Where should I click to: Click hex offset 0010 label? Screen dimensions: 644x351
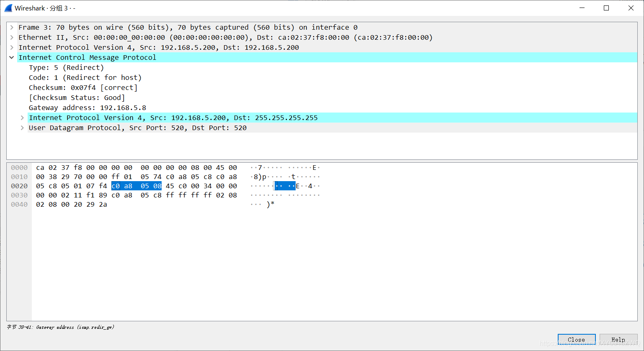(x=19, y=177)
